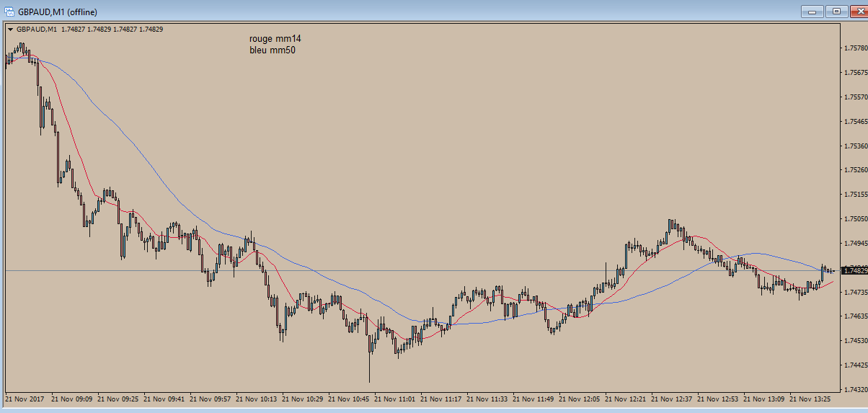The width and height of the screenshot is (868, 413).
Task: Click the '21 Nov 12:53' time label
Action: click(x=719, y=399)
